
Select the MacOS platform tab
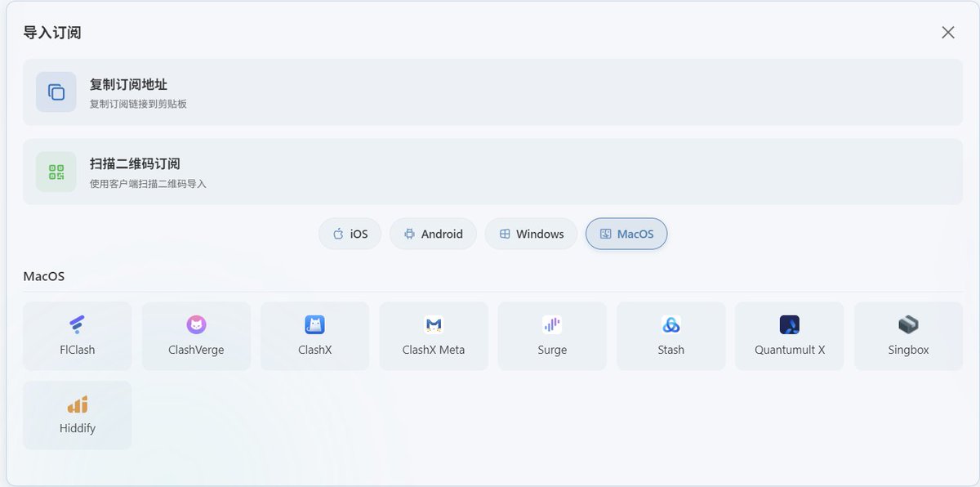[626, 234]
